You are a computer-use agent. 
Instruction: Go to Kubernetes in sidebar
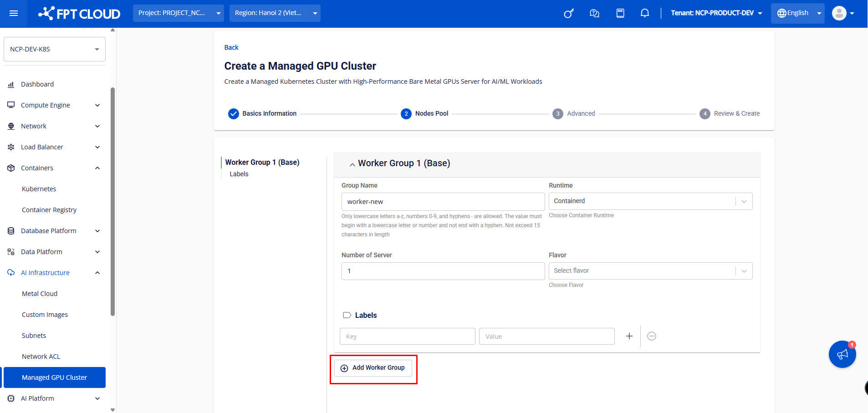coord(39,189)
